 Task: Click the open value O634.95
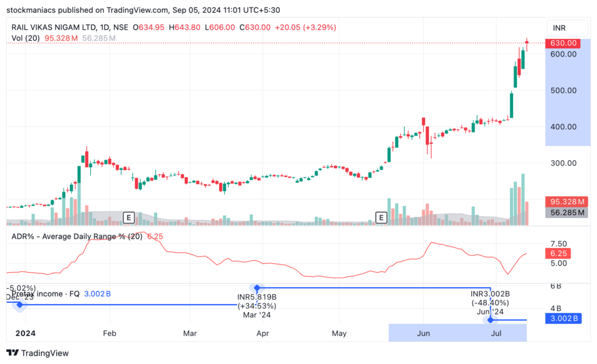(149, 27)
